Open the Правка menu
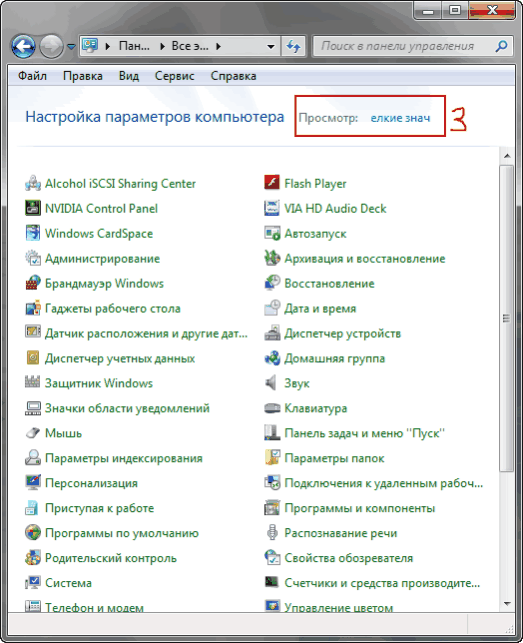523x643 pixels. [82, 76]
